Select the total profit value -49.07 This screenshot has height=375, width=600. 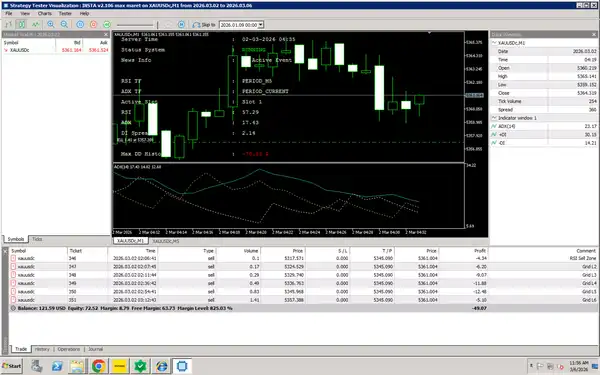click(479, 308)
